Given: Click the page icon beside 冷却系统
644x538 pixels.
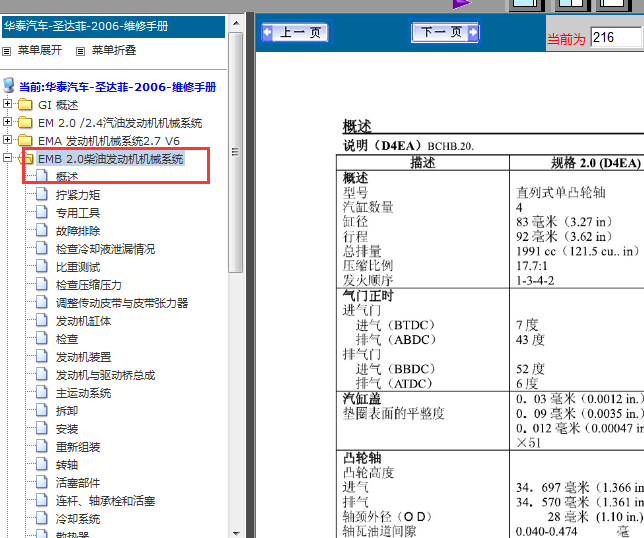Looking at the screenshot, I should coord(41,518).
